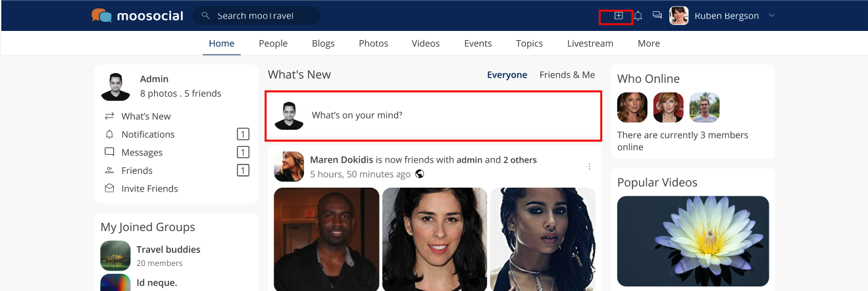Open the water lily popular video thumbnail
868x291 pixels.
[693, 241]
